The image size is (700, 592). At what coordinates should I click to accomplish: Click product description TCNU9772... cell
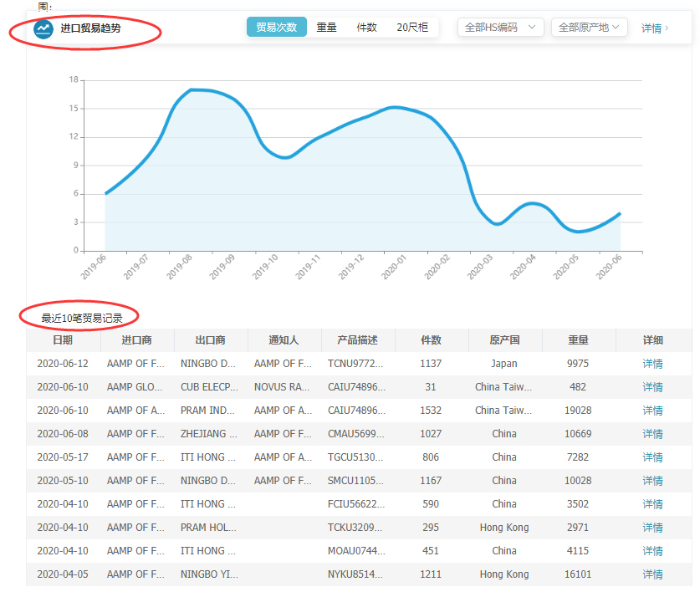pyautogui.click(x=355, y=364)
